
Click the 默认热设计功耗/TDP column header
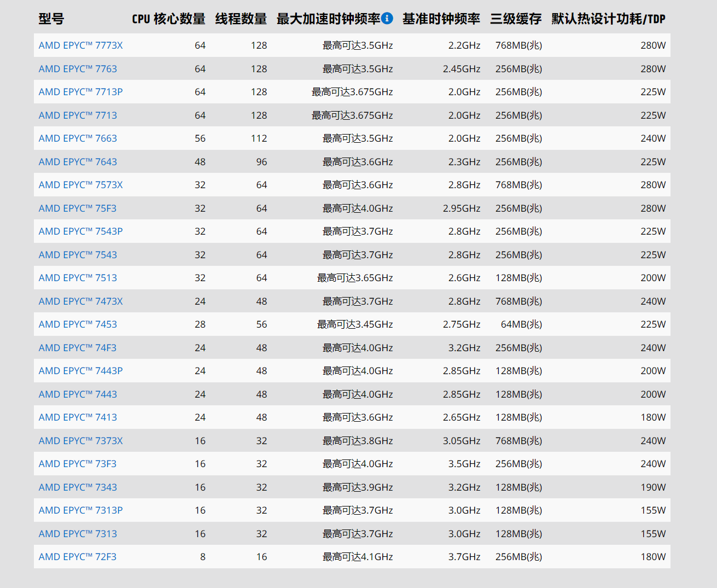tap(609, 19)
